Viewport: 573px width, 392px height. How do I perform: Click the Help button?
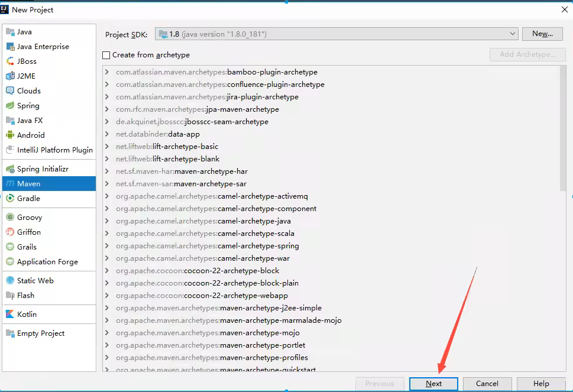tap(541, 384)
